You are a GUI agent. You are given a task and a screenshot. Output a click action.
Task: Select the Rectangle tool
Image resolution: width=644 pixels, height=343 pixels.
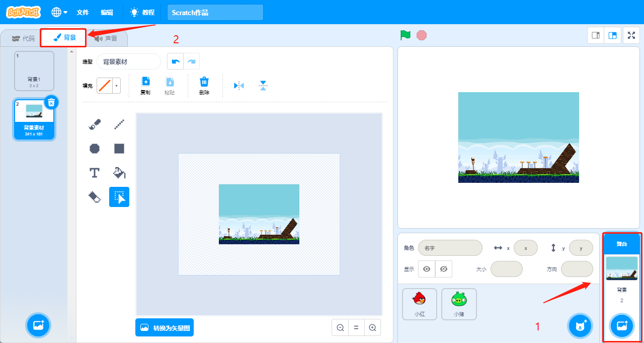(119, 149)
